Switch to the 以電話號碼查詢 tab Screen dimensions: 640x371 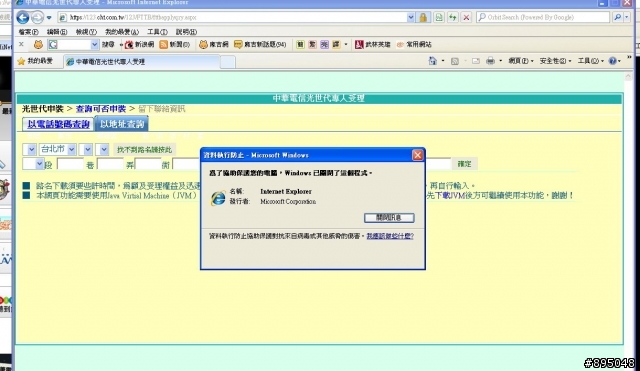pyautogui.click(x=58, y=124)
